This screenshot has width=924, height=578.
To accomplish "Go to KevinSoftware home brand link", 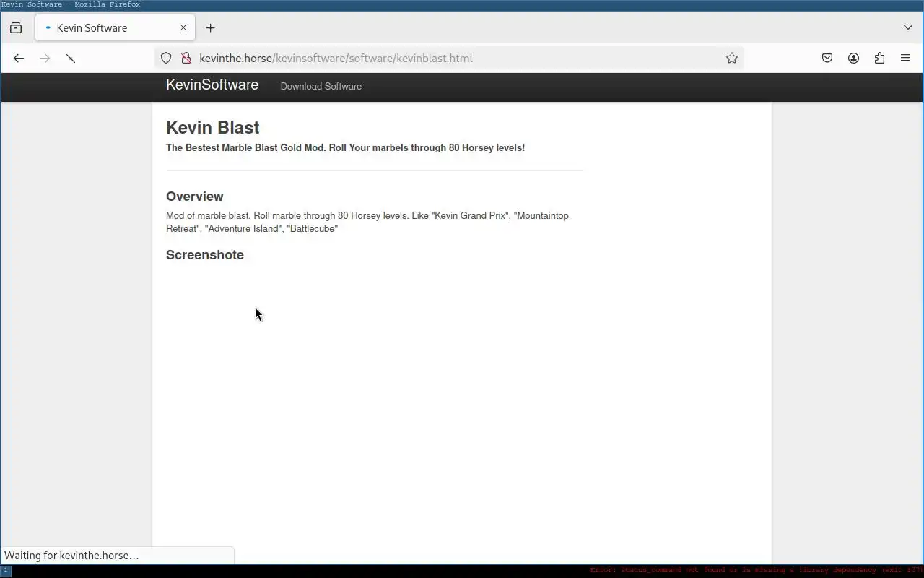I will 212,85.
